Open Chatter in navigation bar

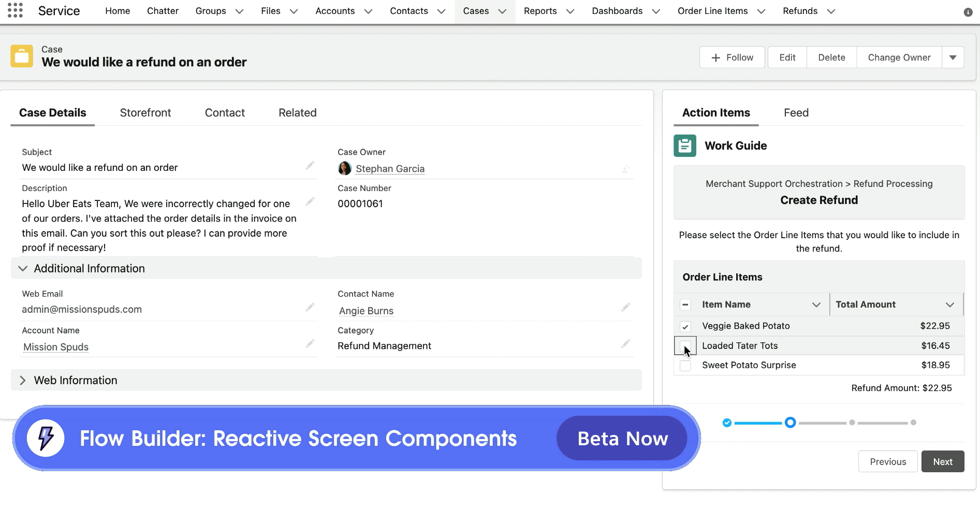coord(163,11)
